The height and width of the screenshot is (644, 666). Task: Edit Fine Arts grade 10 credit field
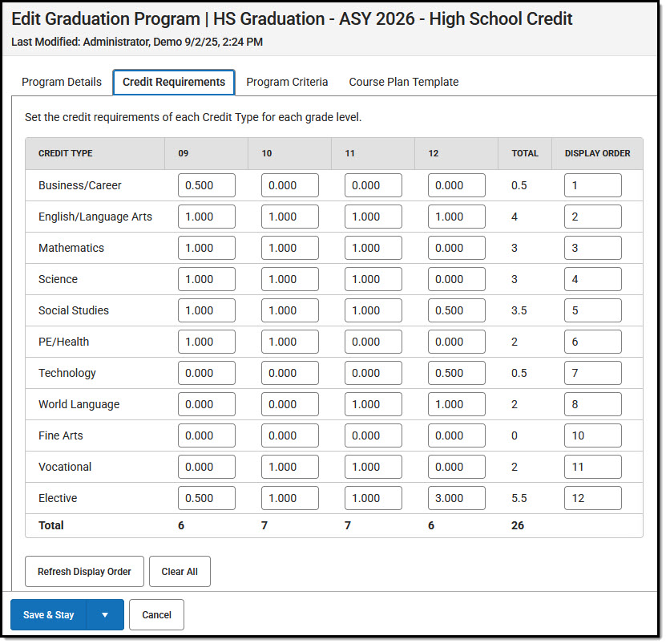(289, 435)
